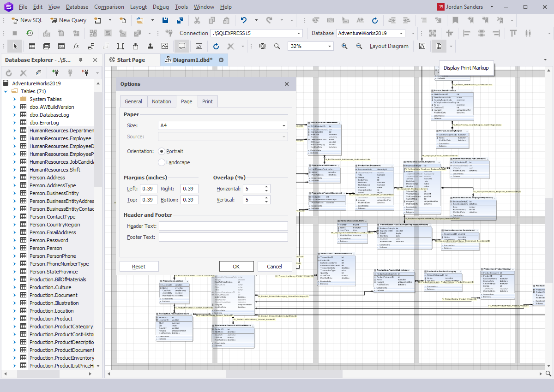This screenshot has width=554, height=392.
Task: Click the zoom out magnifier icon
Action: click(359, 46)
